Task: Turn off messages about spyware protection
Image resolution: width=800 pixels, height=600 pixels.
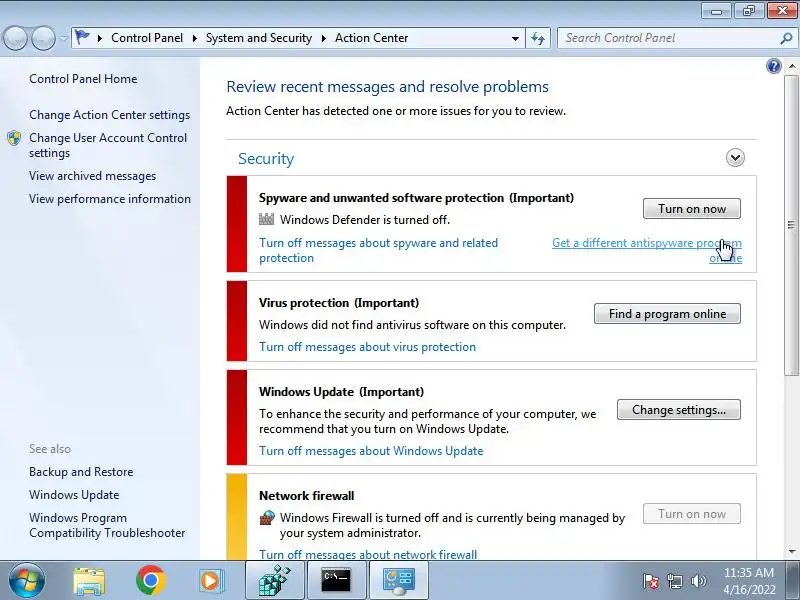Action: [x=378, y=251]
